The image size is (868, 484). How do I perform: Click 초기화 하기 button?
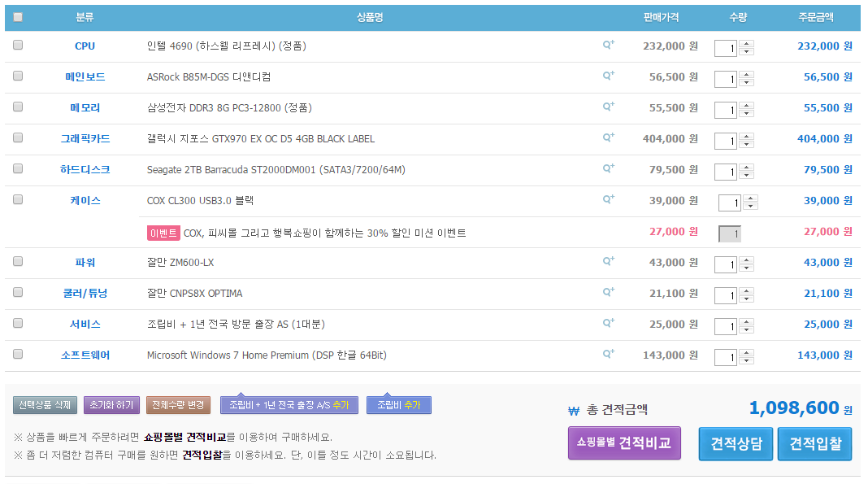[x=111, y=405]
